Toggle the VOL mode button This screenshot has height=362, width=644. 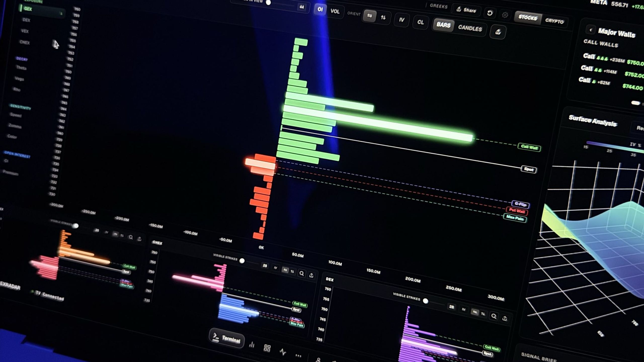click(335, 11)
